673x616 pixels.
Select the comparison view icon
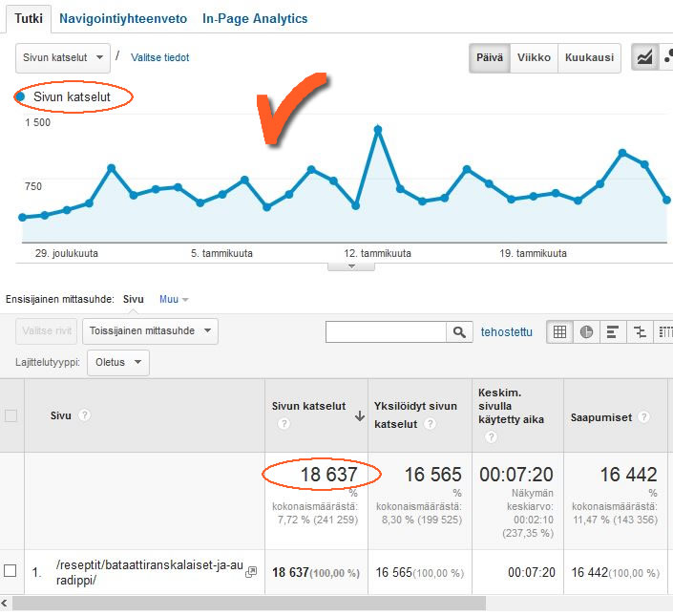[x=640, y=331]
